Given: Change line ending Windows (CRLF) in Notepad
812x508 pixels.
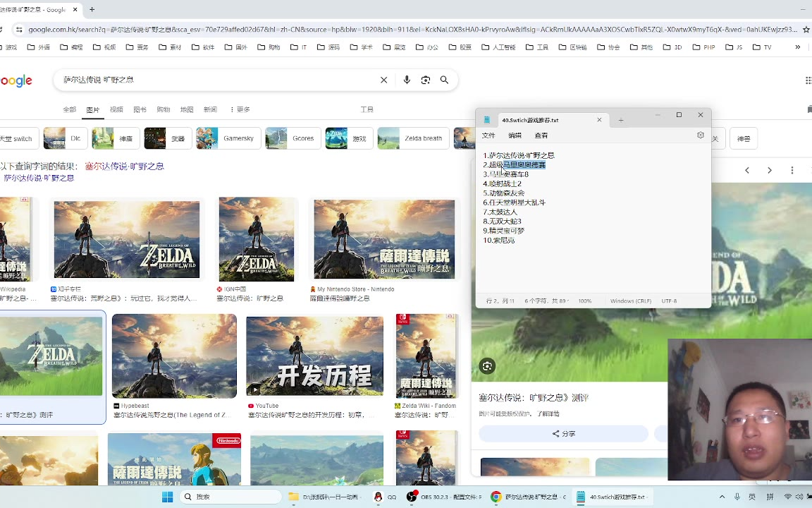Looking at the screenshot, I should coord(630,301).
